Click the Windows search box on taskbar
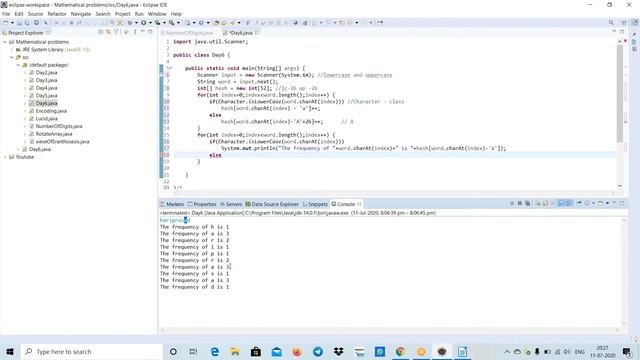640x360 pixels. coord(91,351)
